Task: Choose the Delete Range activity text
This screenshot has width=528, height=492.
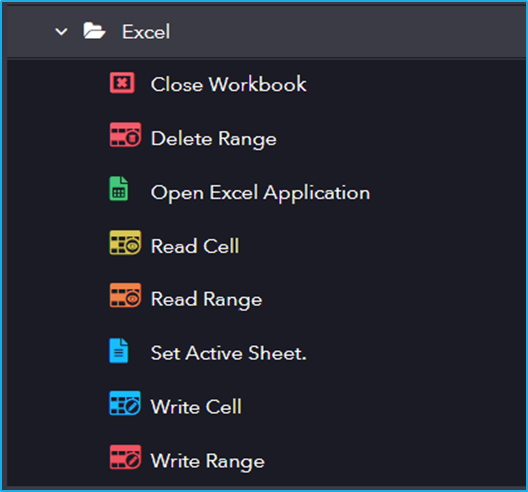Action: [213, 139]
